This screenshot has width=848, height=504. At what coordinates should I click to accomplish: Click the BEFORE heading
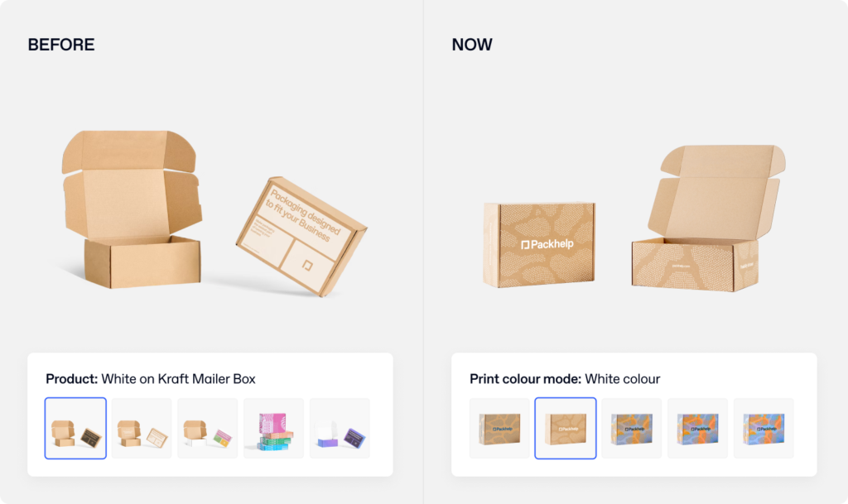pos(61,45)
